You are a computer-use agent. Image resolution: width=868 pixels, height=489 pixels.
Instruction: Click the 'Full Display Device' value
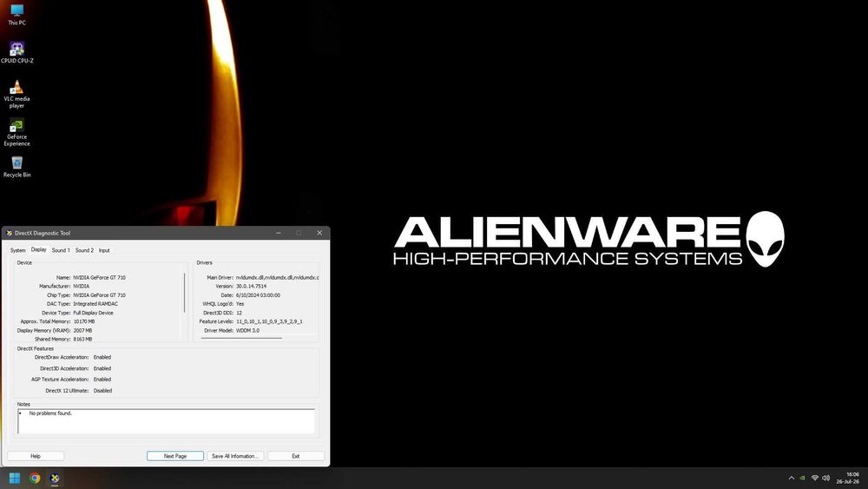[93, 313]
